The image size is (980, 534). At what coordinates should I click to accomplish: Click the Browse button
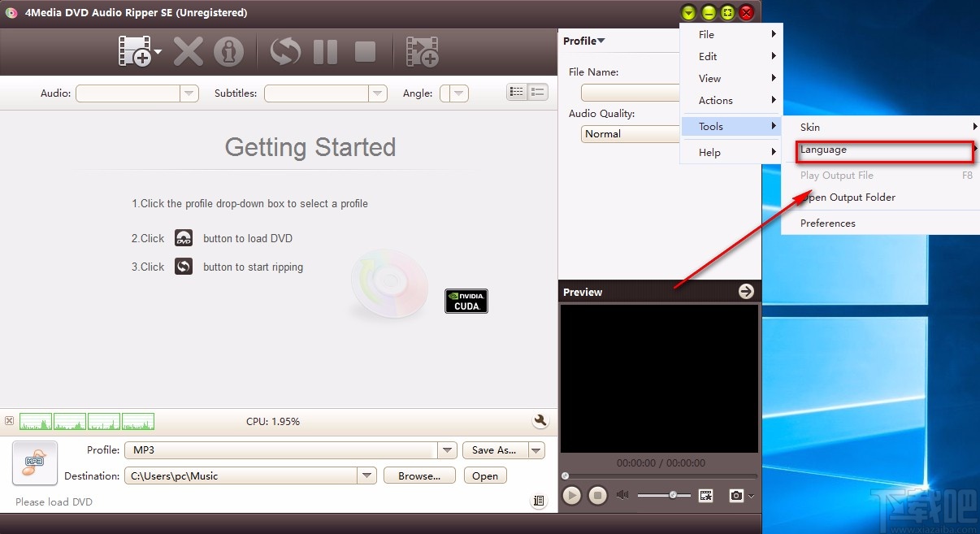click(x=419, y=476)
